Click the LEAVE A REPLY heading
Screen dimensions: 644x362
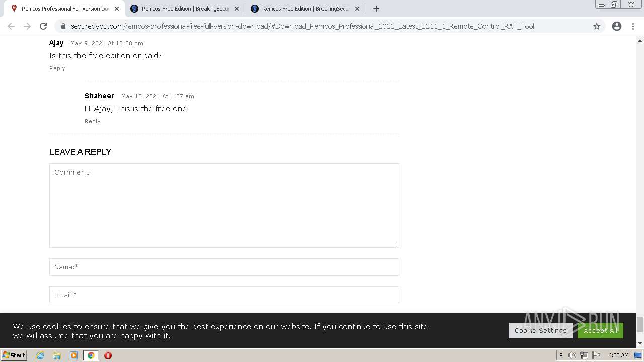[x=80, y=152]
